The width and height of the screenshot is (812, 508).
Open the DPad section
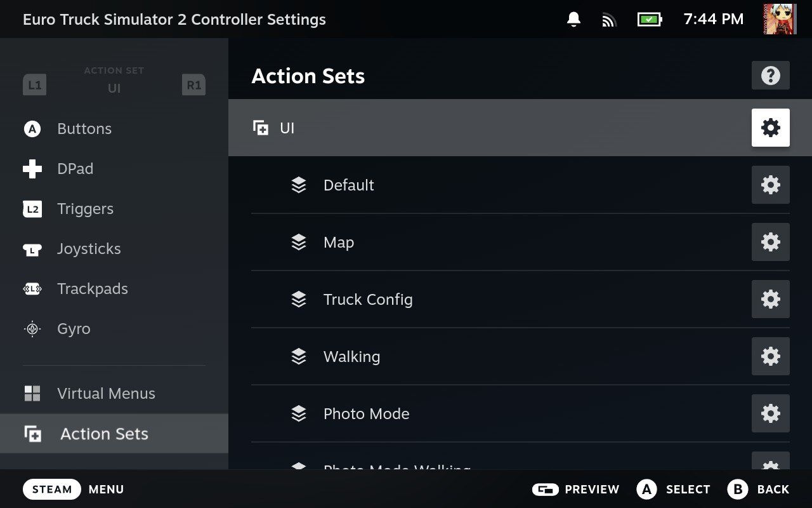click(75, 169)
